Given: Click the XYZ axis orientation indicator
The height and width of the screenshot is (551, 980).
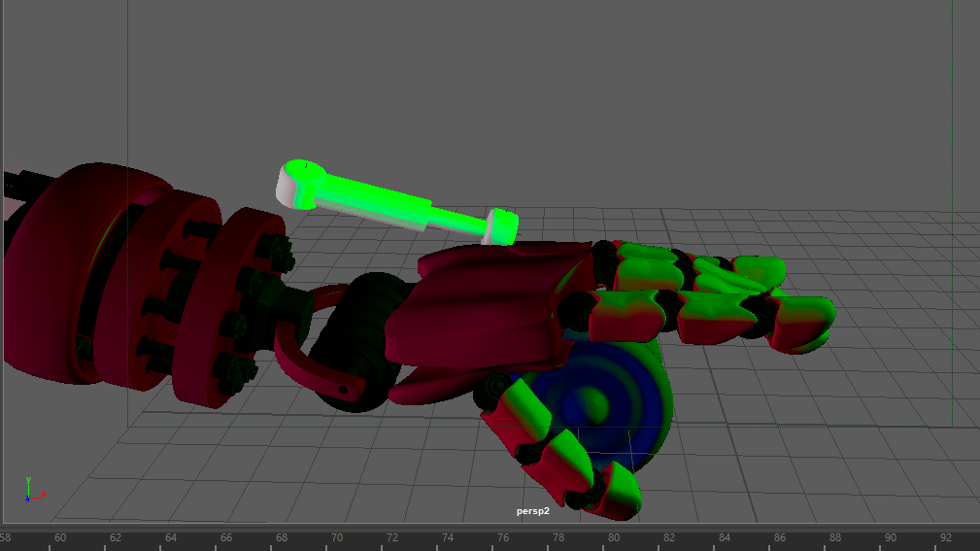Looking at the screenshot, I should (34, 490).
